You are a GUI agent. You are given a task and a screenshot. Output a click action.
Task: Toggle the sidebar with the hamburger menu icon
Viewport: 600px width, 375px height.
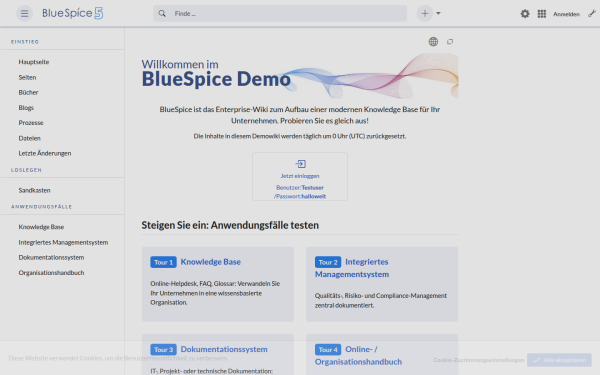[24, 14]
